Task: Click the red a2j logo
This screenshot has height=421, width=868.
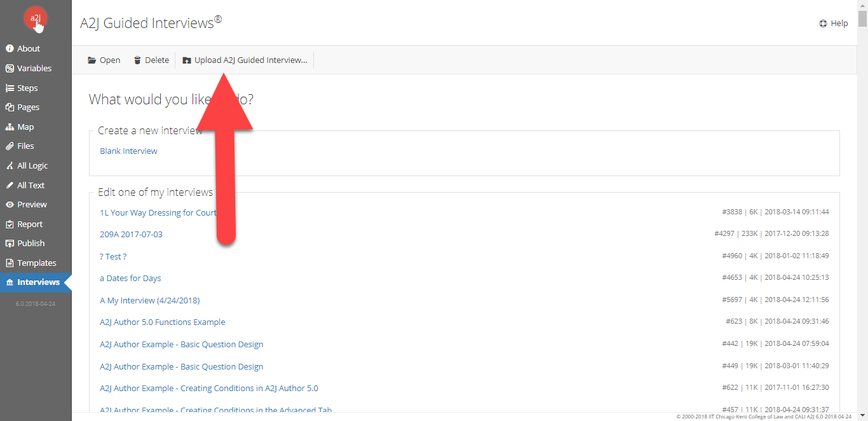Action: (x=36, y=18)
